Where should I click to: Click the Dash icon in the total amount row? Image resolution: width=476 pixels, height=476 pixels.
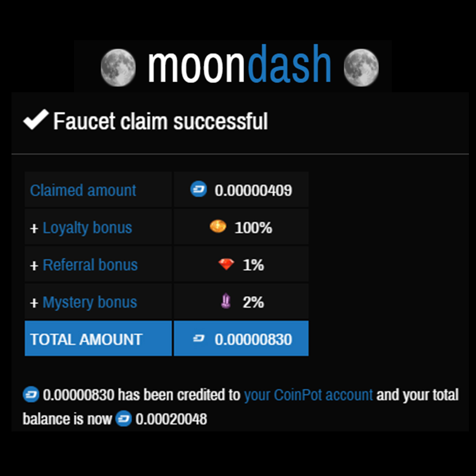coord(199,338)
